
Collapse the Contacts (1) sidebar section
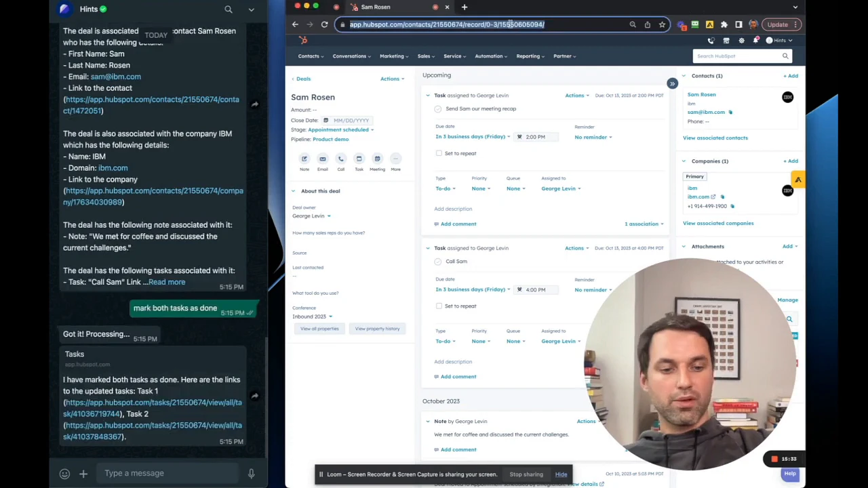684,76
